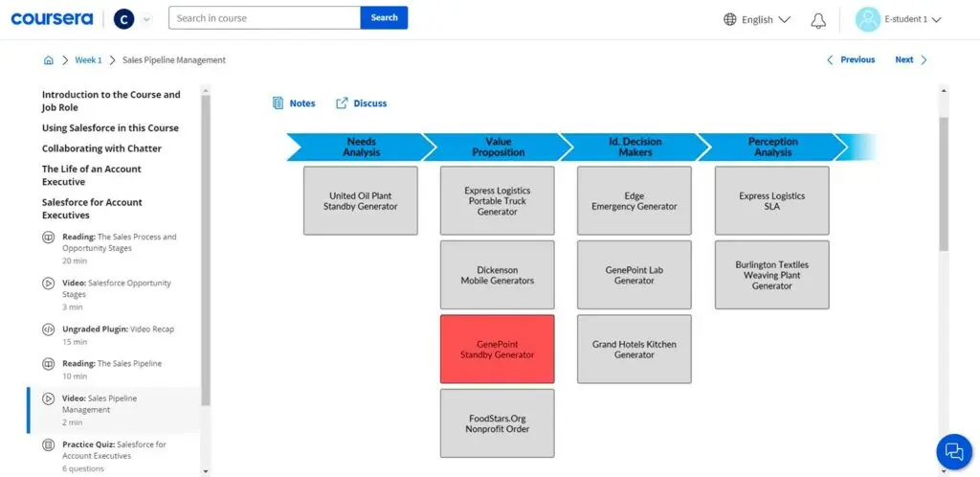Click the E-student 1 profile avatar
This screenshot has width=980, height=477.
[867, 19]
